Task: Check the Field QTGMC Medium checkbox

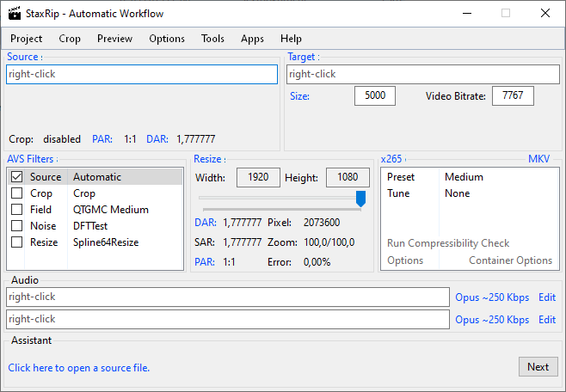Action: (x=16, y=210)
